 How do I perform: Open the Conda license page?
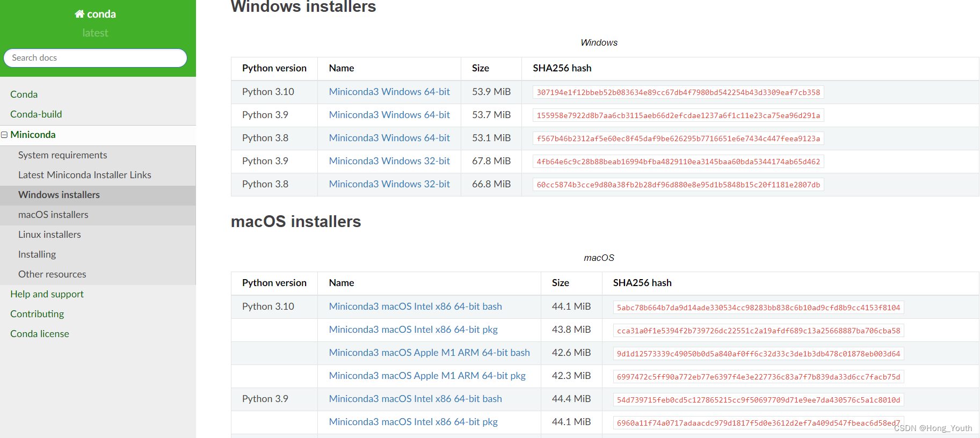click(x=40, y=334)
